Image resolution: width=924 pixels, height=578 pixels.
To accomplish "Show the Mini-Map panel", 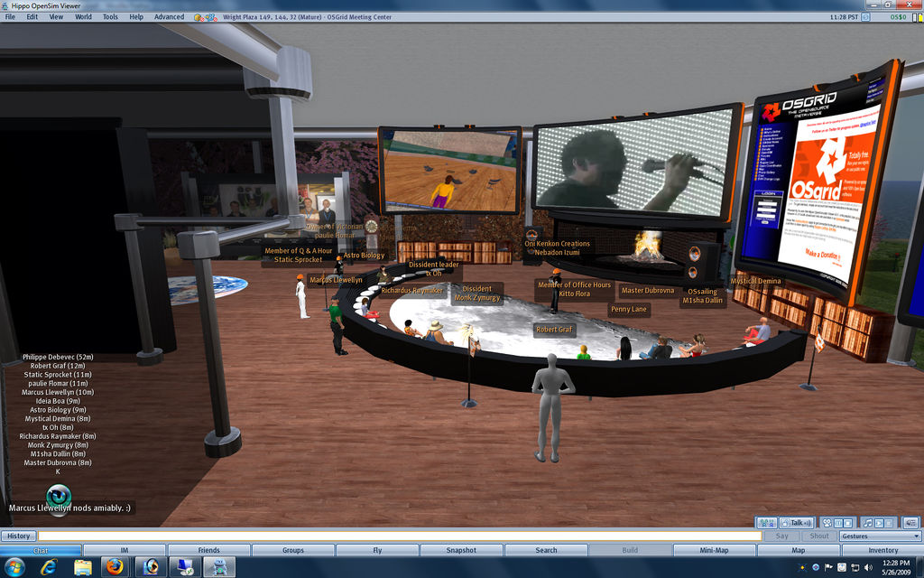I will (714, 550).
